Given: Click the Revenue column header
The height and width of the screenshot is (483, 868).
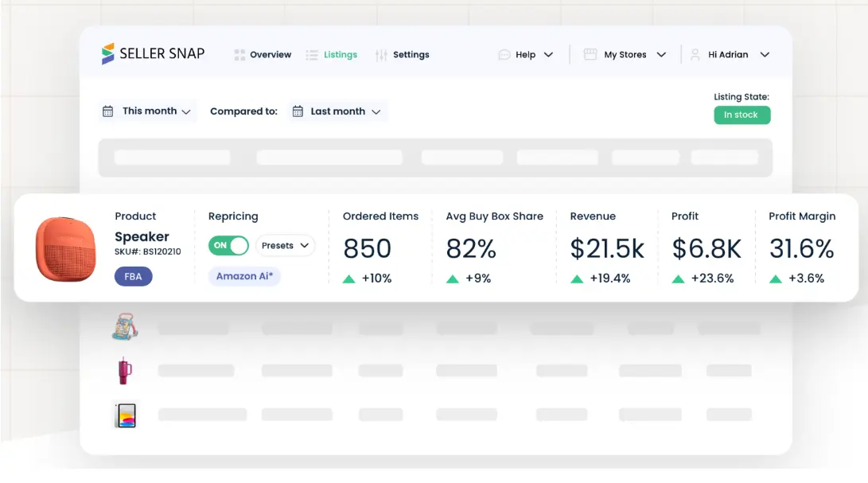Looking at the screenshot, I should (x=593, y=216).
